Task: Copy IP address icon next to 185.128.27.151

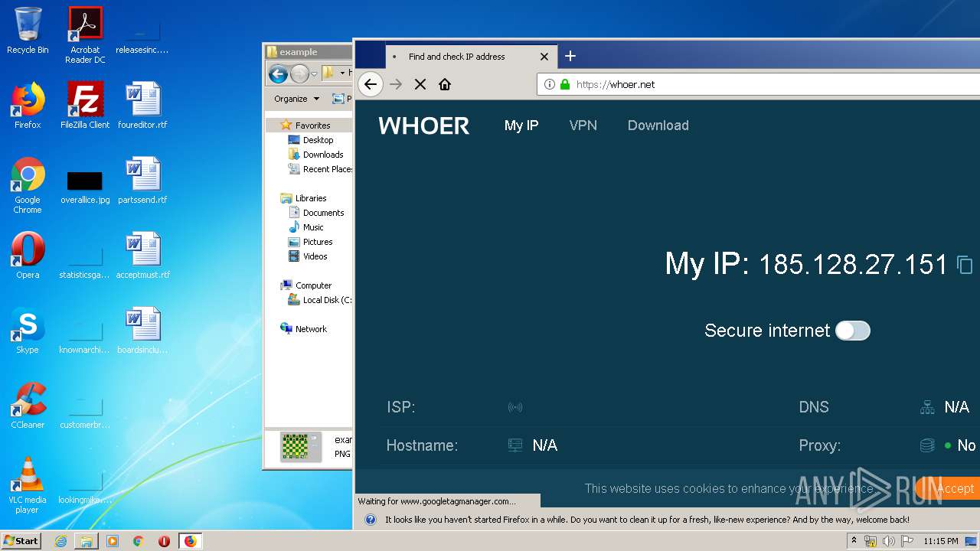Action: tap(965, 265)
